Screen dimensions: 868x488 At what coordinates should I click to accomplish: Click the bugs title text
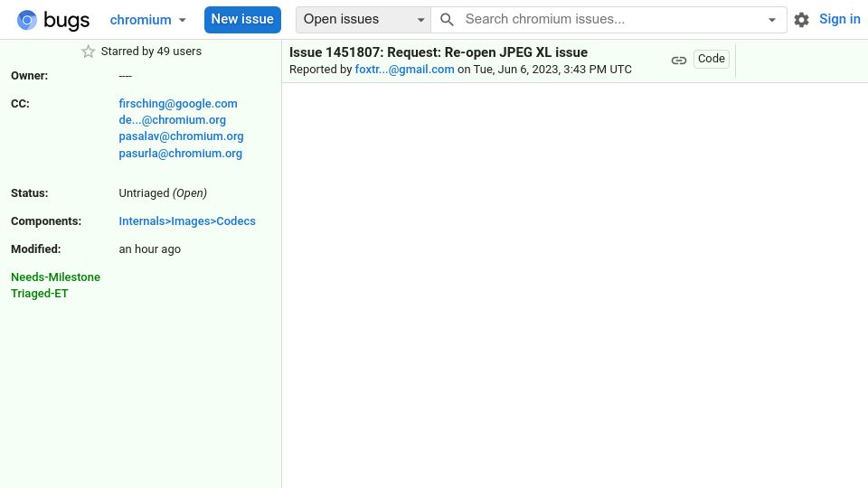click(66, 21)
